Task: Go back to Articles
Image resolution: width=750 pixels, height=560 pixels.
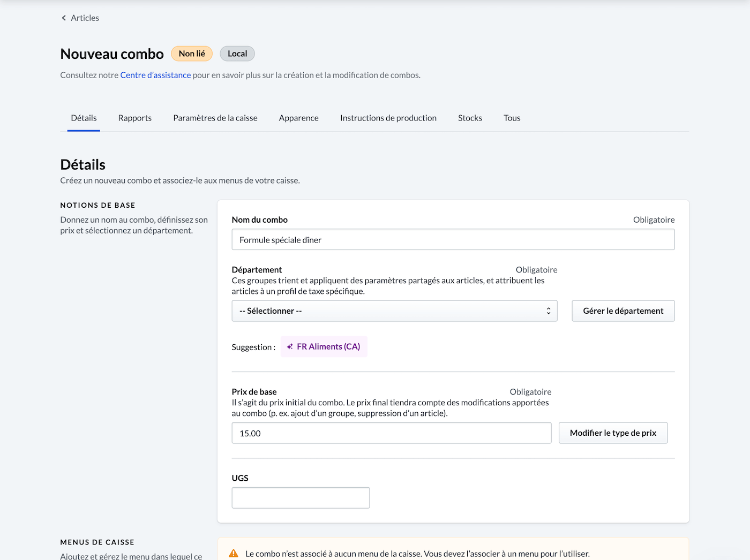Action: tap(80, 18)
